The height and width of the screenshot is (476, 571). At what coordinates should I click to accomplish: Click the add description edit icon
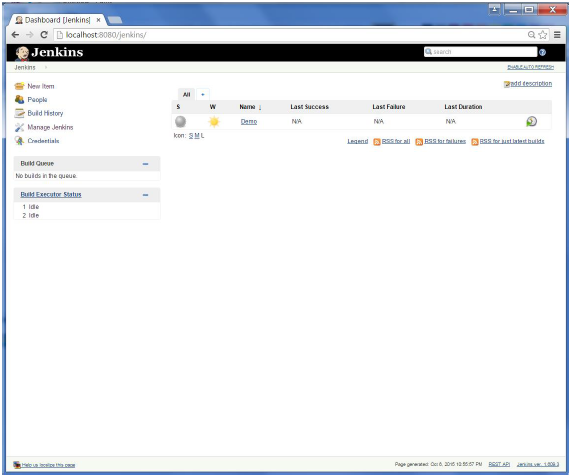coord(507,84)
